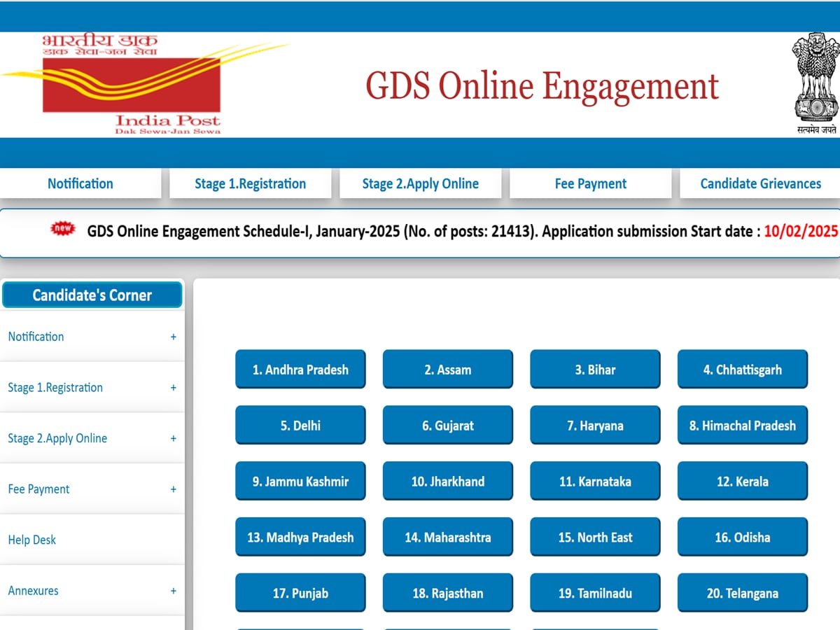Open Help Desk in sidebar
Viewport: 840px width, 630px height.
[92, 540]
